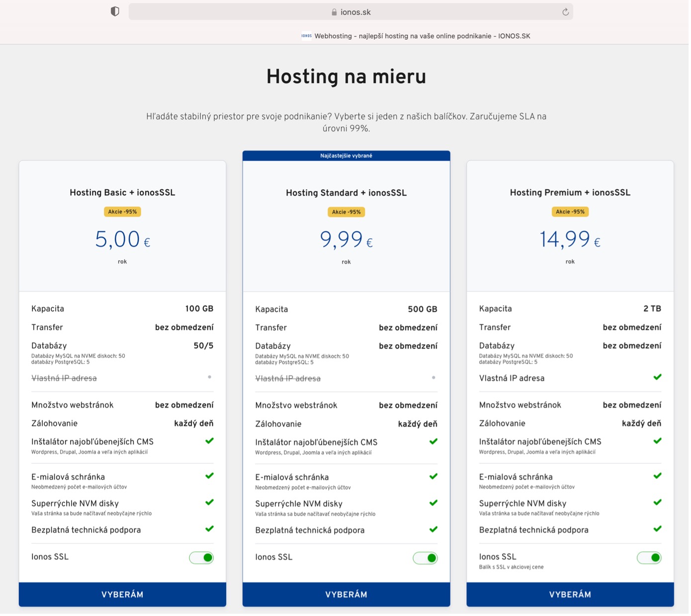Click the IONOS favicon next to the page title
691x616 pixels.
click(x=307, y=36)
